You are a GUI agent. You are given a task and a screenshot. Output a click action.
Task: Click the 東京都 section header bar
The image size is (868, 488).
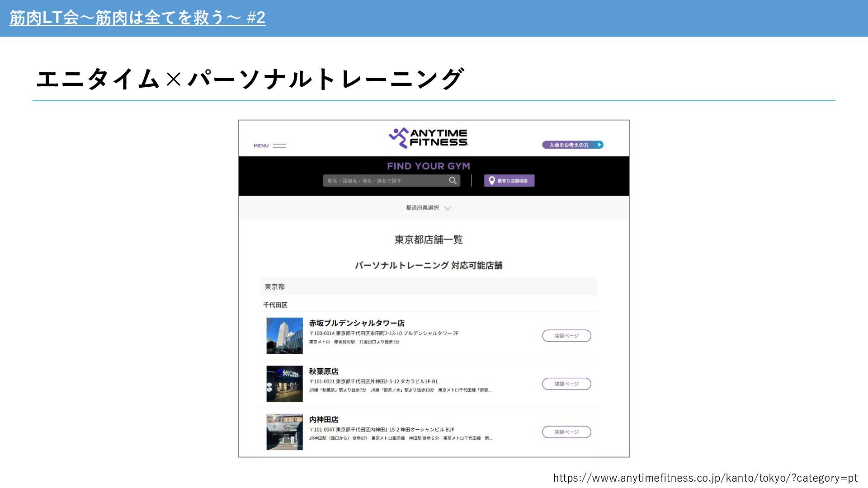coord(428,286)
